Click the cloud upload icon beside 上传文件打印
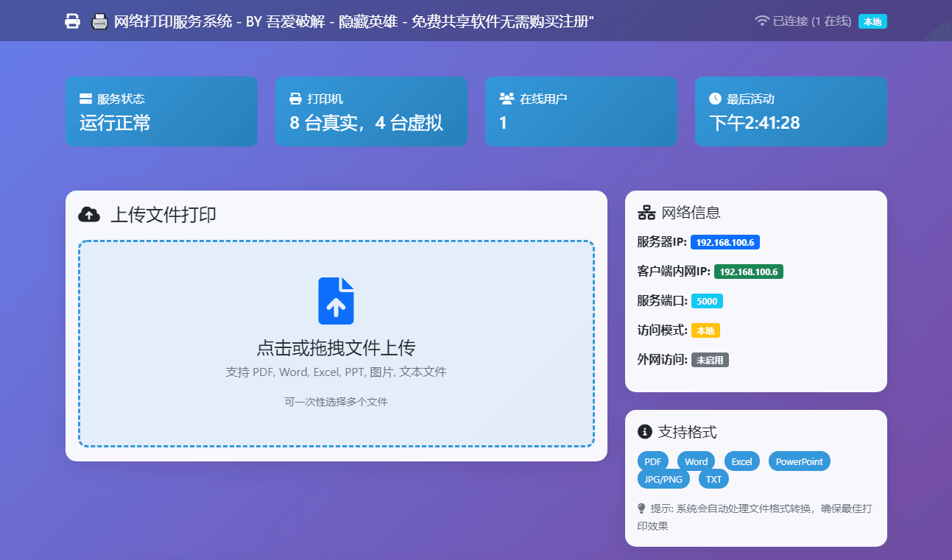The width and height of the screenshot is (952, 560). pyautogui.click(x=89, y=215)
